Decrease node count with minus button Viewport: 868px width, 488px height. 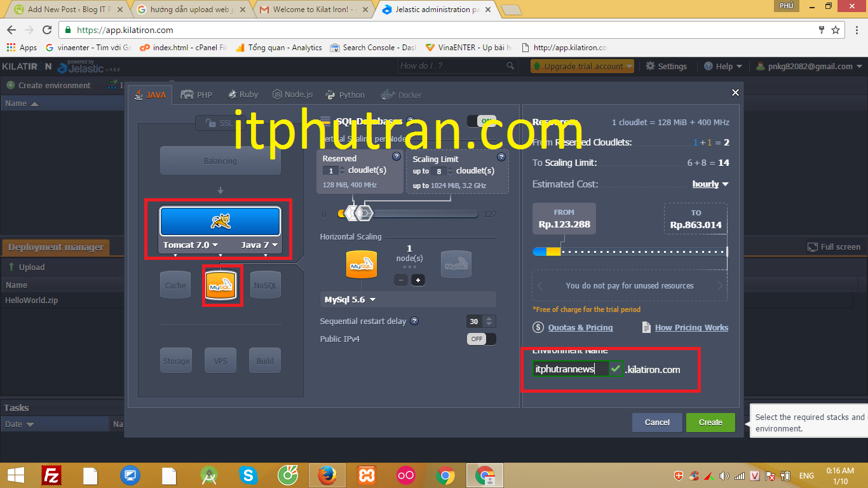point(401,280)
